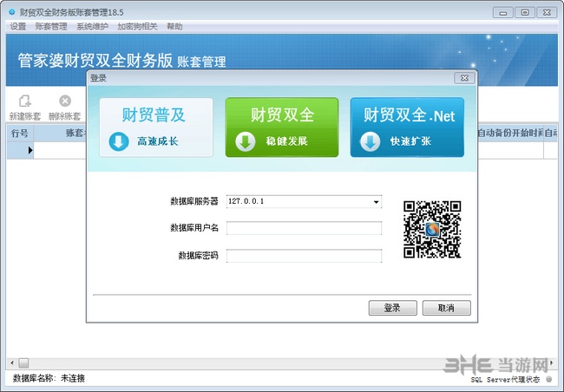The image size is (564, 392).
Task: Maximize the main window
Action: click(x=525, y=13)
